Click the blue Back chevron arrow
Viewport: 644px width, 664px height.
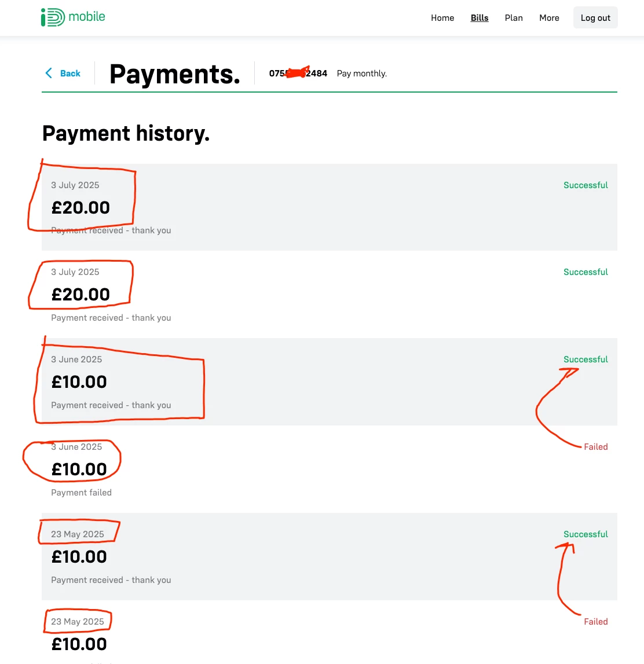click(49, 73)
